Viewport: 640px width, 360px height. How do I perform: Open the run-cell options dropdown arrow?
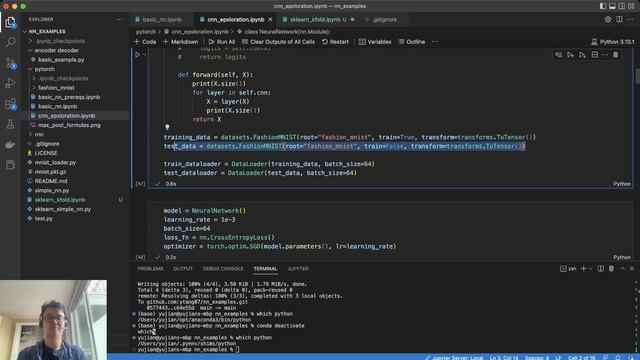[144, 54]
